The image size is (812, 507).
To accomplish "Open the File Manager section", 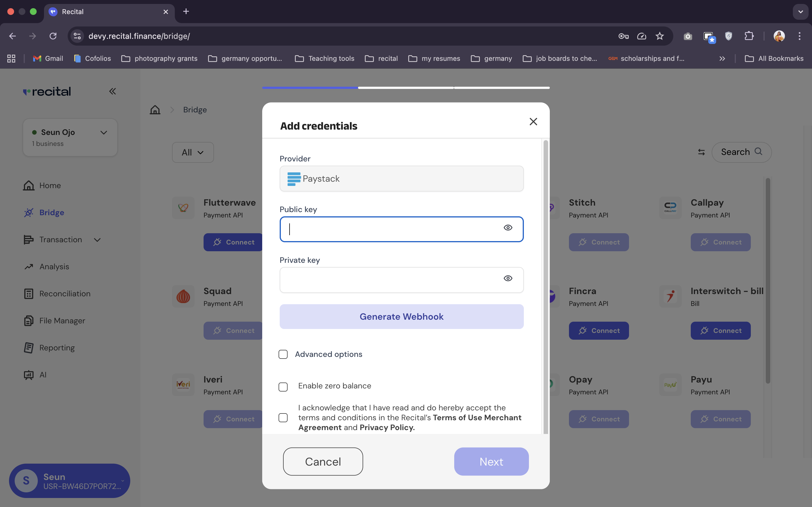I will pyautogui.click(x=62, y=320).
